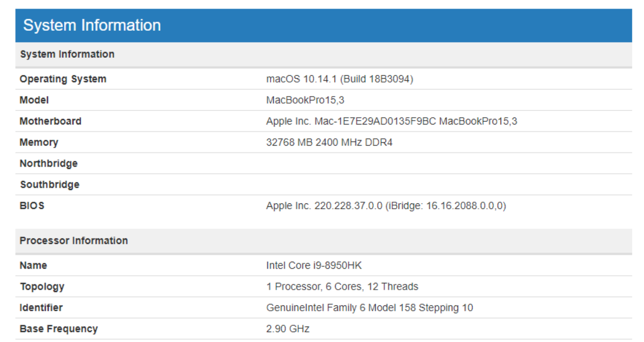The image size is (644, 342).
Task: Select the Apple Inc. Mac-1E7E29AD0135F9BC motherboard value
Action: point(391,121)
